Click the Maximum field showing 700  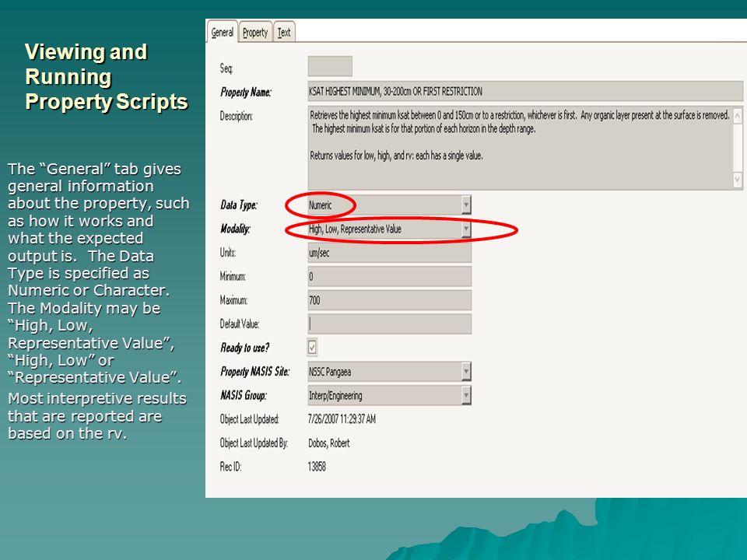(389, 300)
